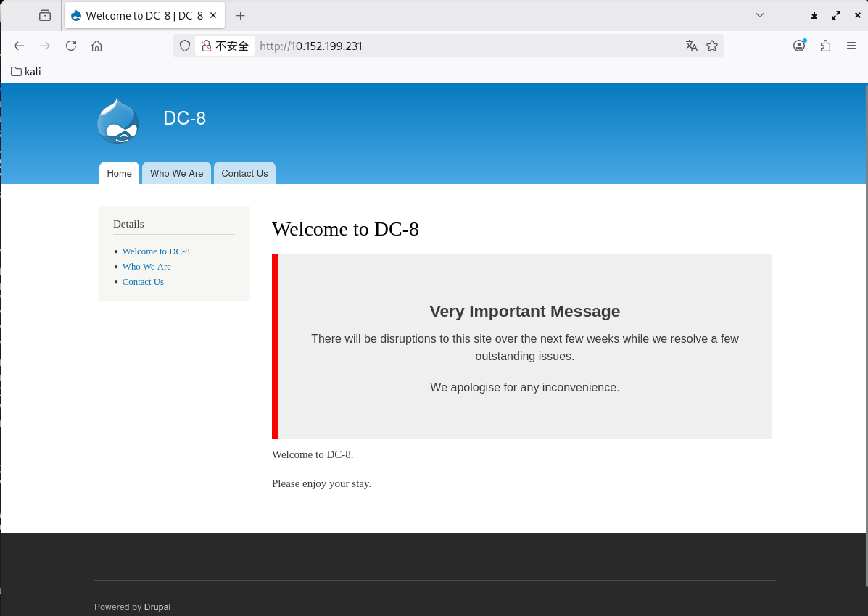
Task: Reload the current page
Action: click(71, 46)
